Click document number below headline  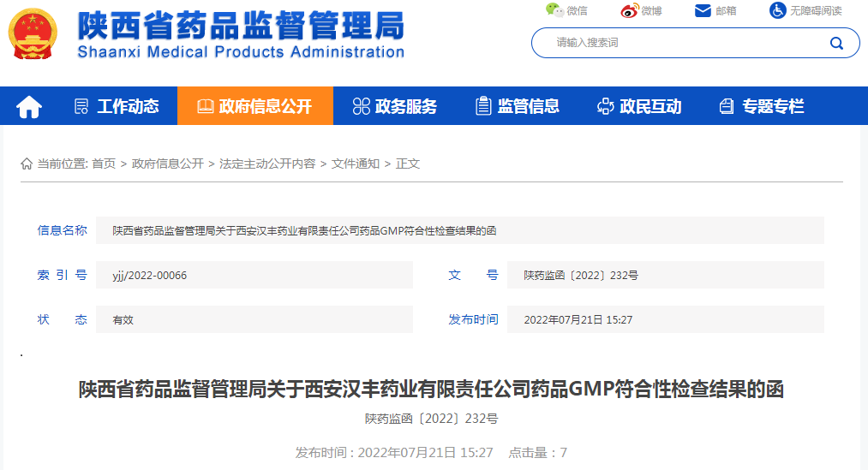point(431,419)
